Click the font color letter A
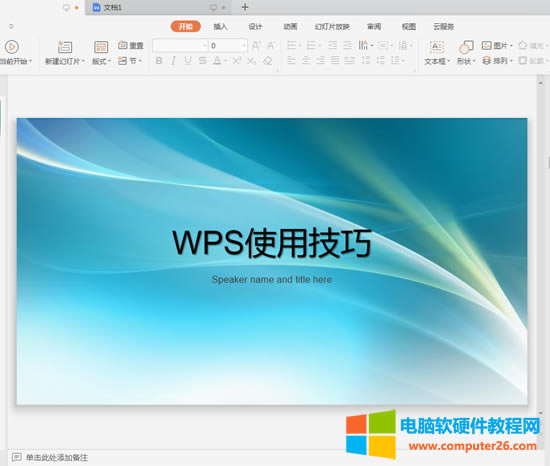This screenshot has width=550, height=466. click(x=217, y=61)
